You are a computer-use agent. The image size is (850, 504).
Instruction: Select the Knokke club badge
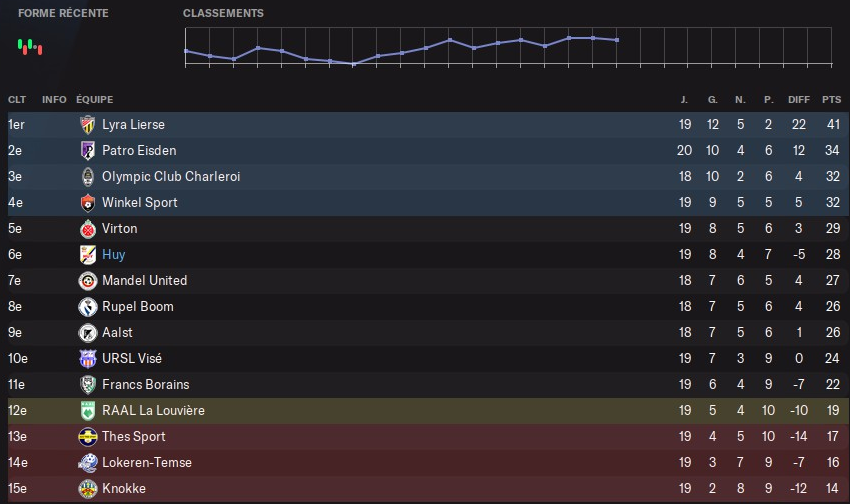(x=87, y=489)
